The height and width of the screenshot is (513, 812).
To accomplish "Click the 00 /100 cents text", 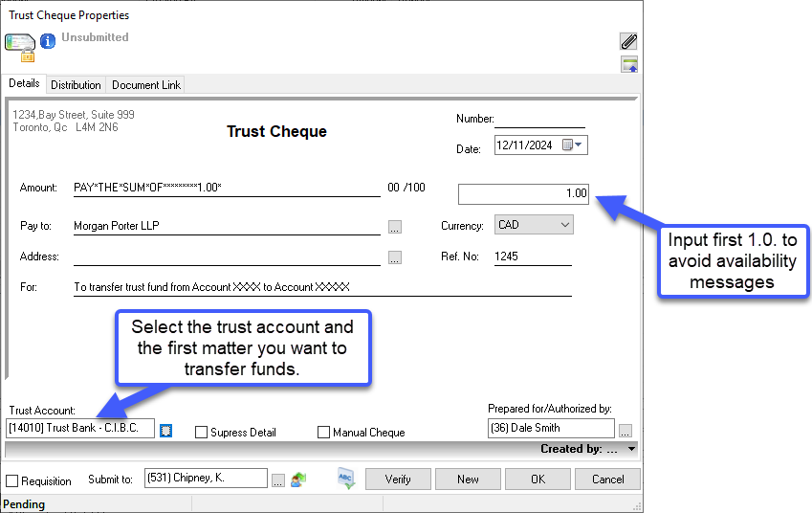I will pos(406,188).
